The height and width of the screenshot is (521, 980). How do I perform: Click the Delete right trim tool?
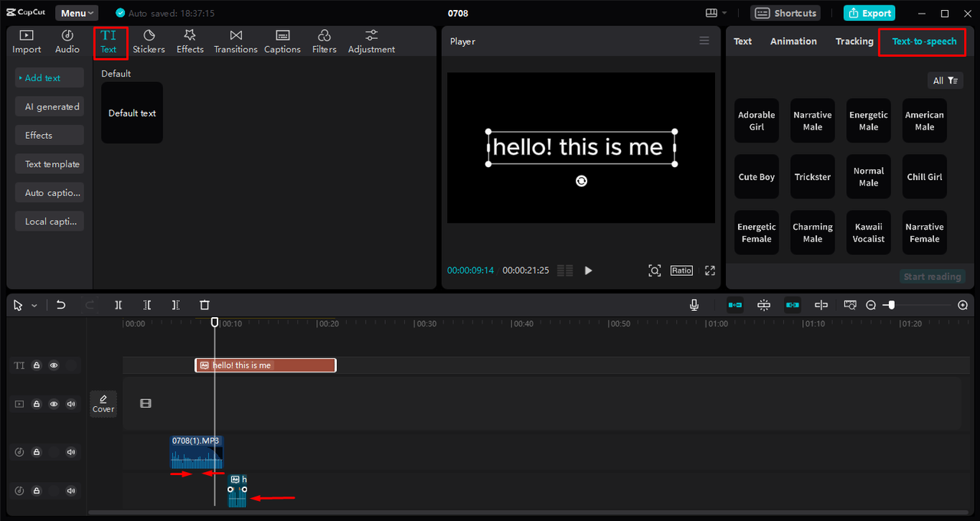pos(175,305)
